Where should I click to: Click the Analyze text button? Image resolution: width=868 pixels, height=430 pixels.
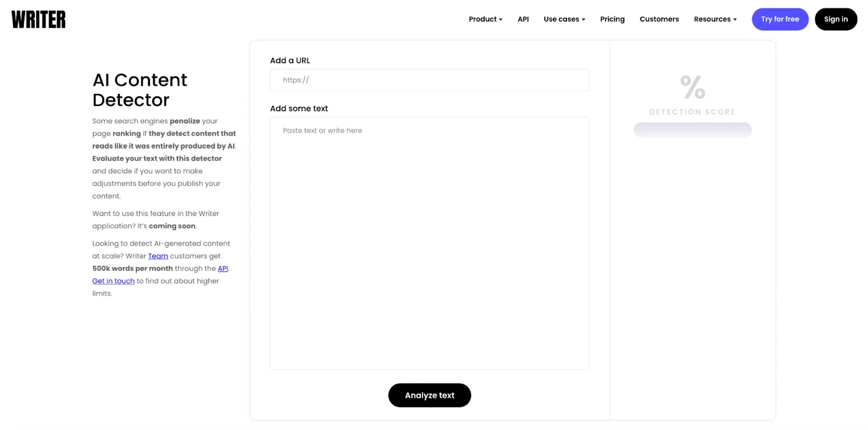[x=429, y=395]
